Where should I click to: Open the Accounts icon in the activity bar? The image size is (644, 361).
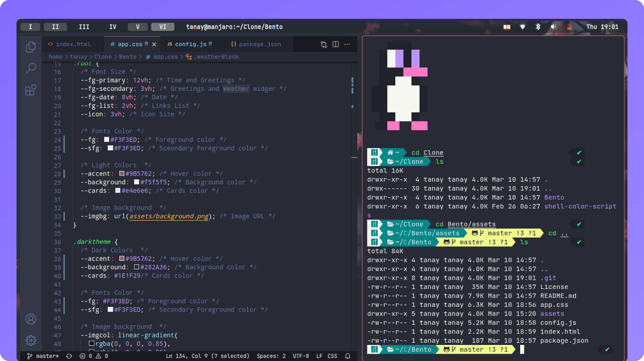[31, 319]
